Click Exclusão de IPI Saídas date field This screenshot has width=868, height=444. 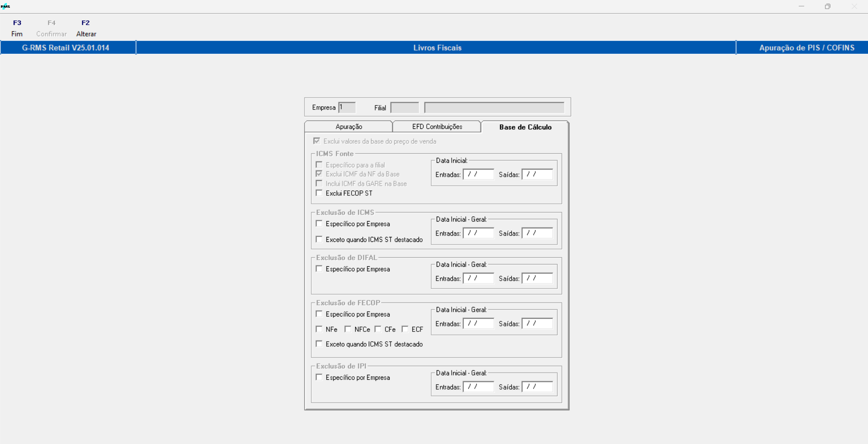(537, 387)
